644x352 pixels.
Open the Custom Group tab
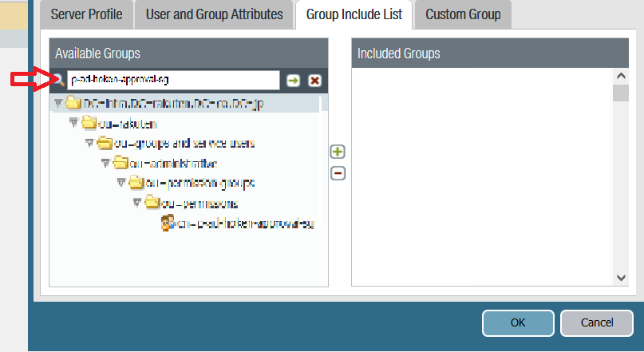point(463,14)
